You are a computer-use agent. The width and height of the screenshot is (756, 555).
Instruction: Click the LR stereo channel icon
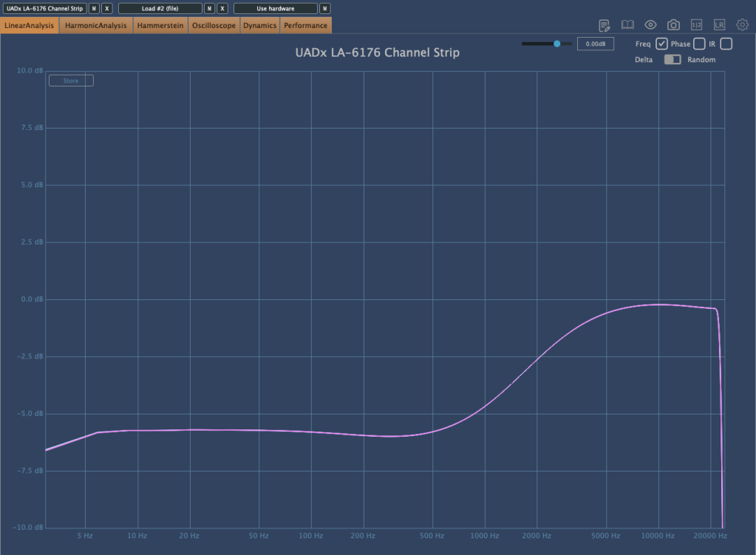coord(719,25)
